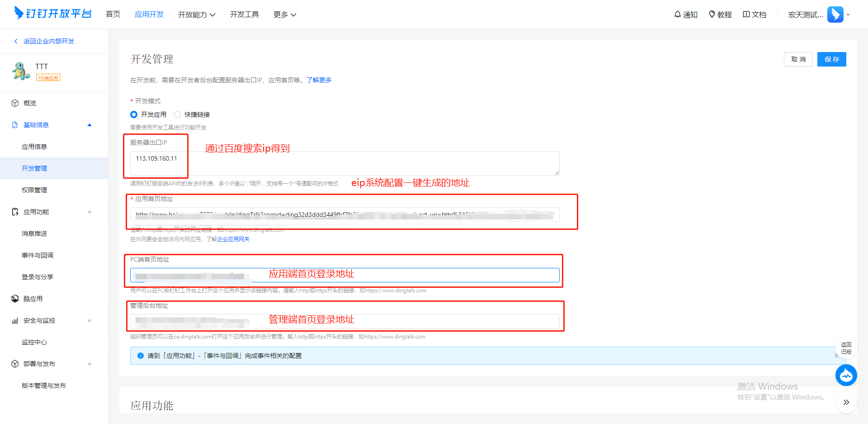Click the DingTalk Open Platform logo
This screenshot has height=424, width=868.
pos(53,14)
